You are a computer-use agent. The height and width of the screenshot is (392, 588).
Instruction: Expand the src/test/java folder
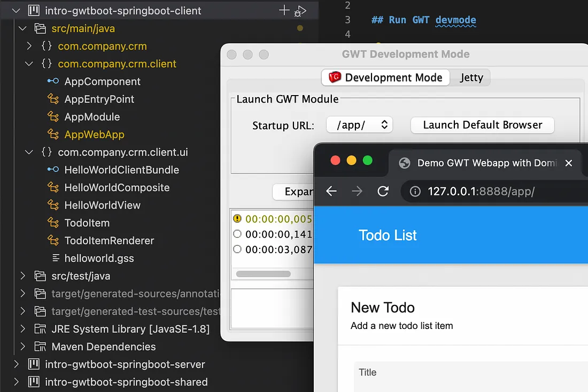23,276
